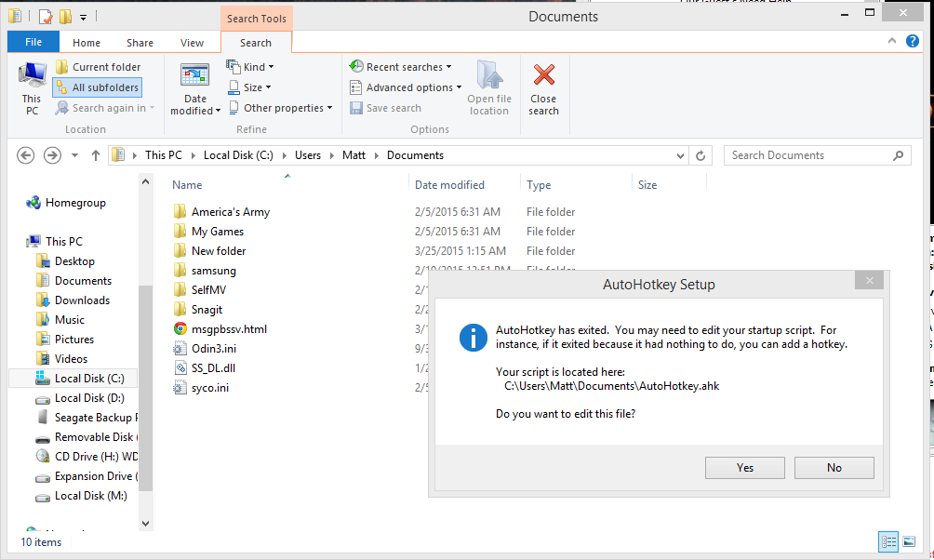
Task: Switch to the View ribbon tab
Action: 192,43
